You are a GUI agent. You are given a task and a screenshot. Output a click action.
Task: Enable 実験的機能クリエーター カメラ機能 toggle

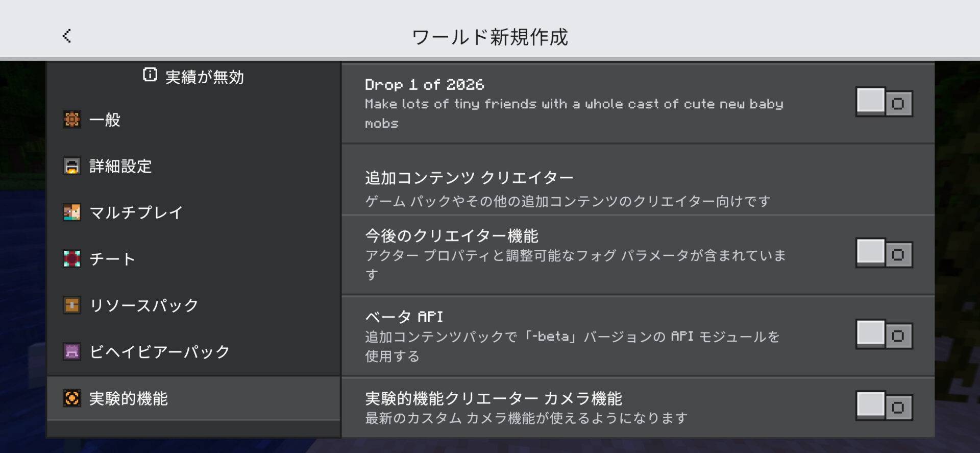coord(884,407)
